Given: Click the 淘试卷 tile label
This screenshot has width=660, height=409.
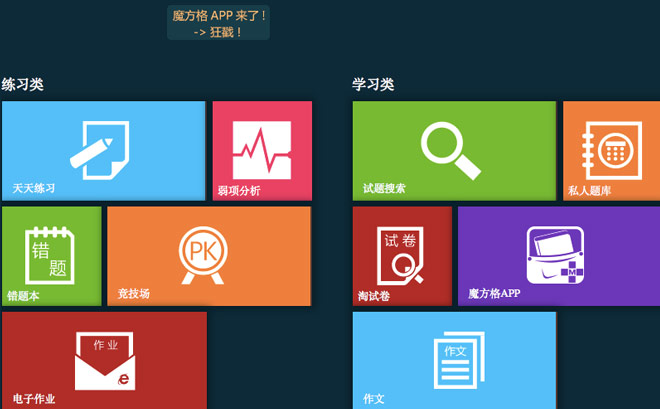Looking at the screenshot, I should point(373,296).
